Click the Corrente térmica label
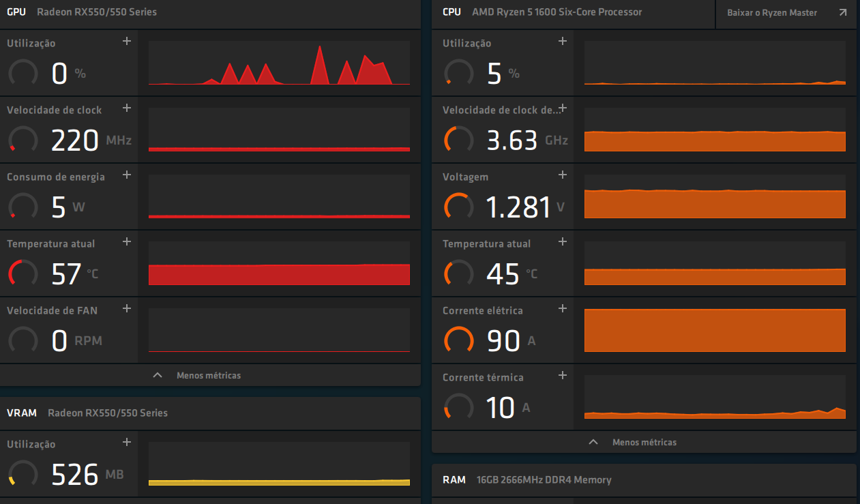Viewport: 860px width, 504px height. (x=483, y=377)
